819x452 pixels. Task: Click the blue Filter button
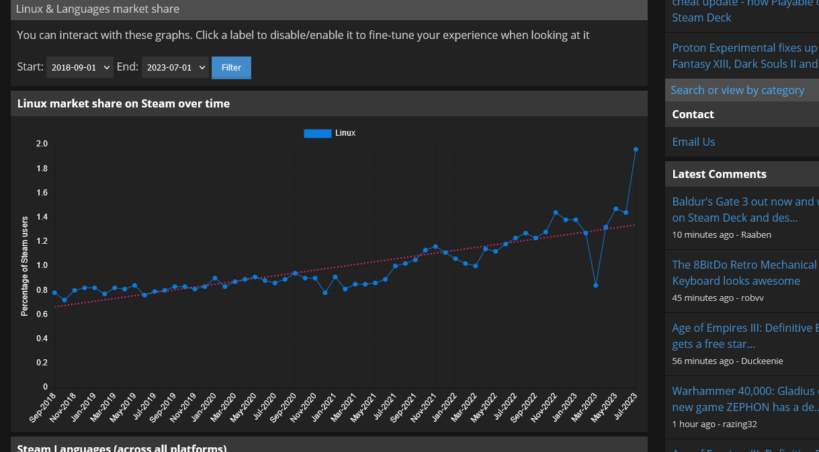tap(231, 68)
